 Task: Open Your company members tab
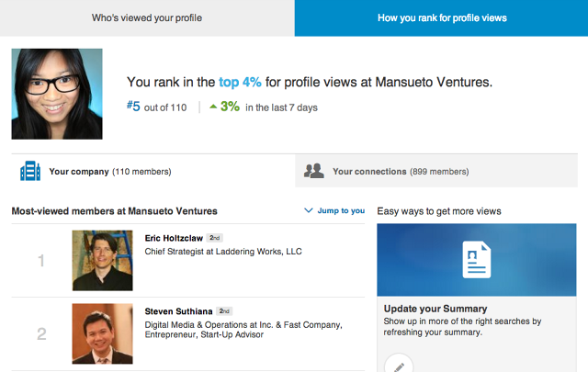pyautogui.click(x=153, y=171)
